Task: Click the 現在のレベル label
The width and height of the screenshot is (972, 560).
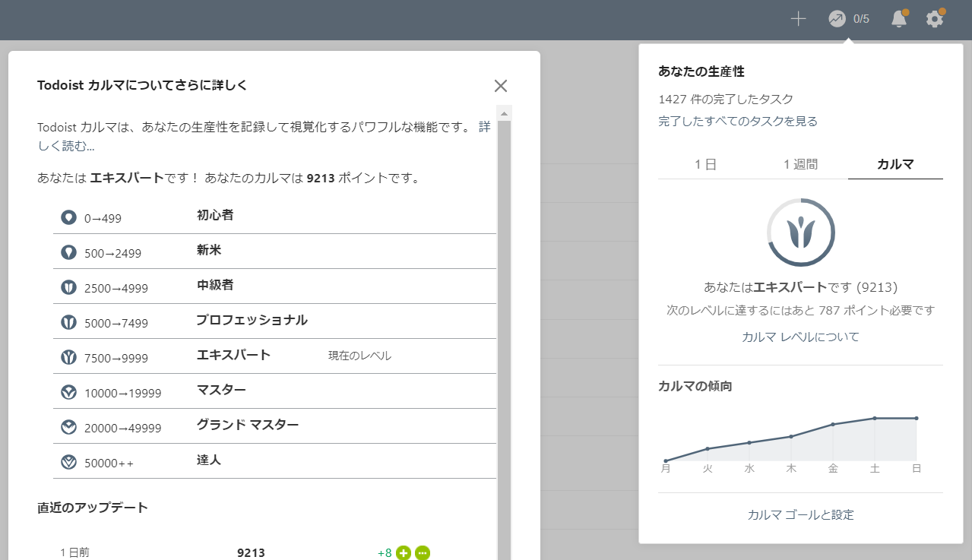Action: coord(359,356)
